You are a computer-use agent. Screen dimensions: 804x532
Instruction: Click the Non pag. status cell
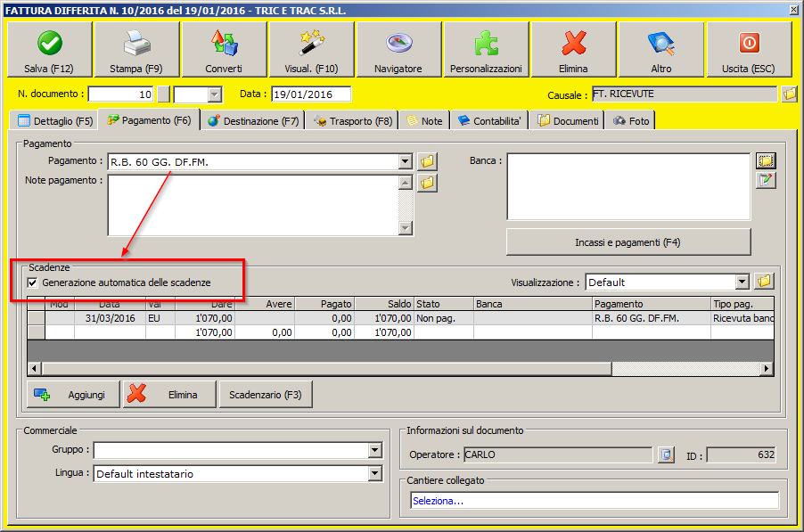(444, 318)
